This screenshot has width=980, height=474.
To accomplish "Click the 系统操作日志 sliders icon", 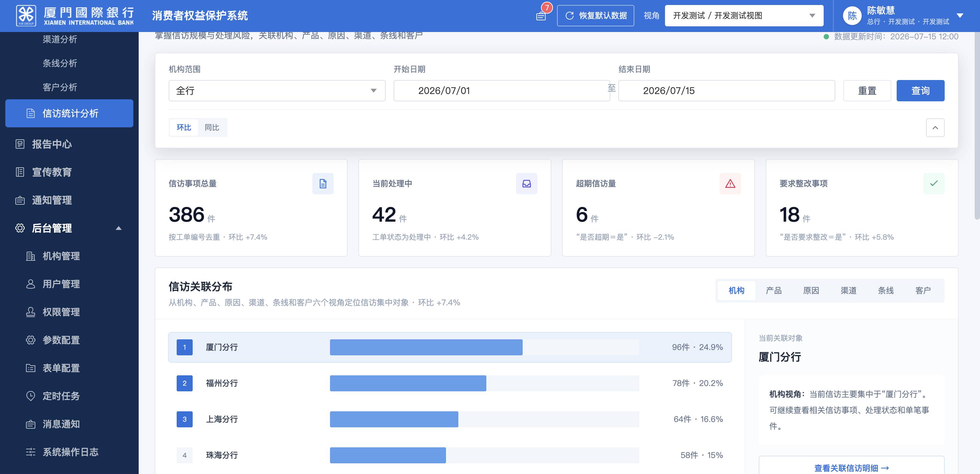I will [x=30, y=452].
